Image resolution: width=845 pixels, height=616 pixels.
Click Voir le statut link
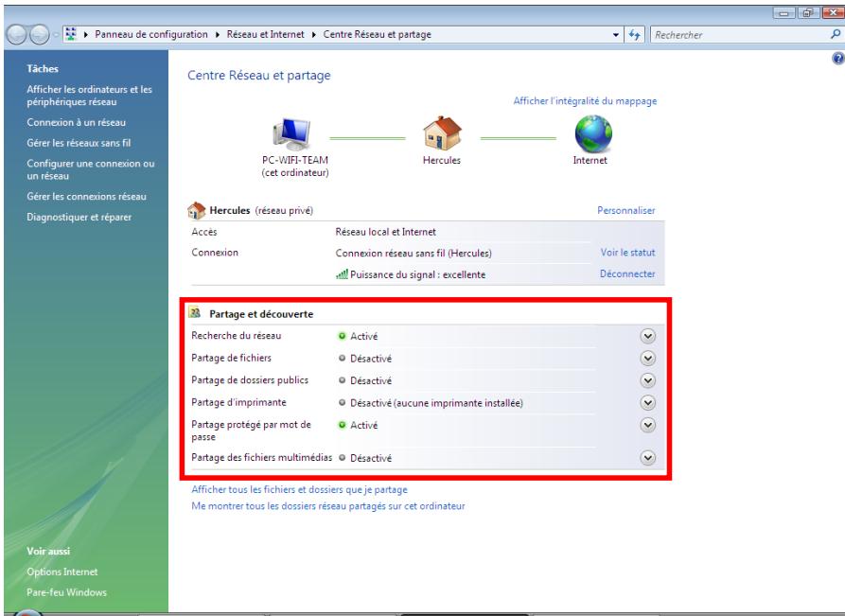click(627, 253)
